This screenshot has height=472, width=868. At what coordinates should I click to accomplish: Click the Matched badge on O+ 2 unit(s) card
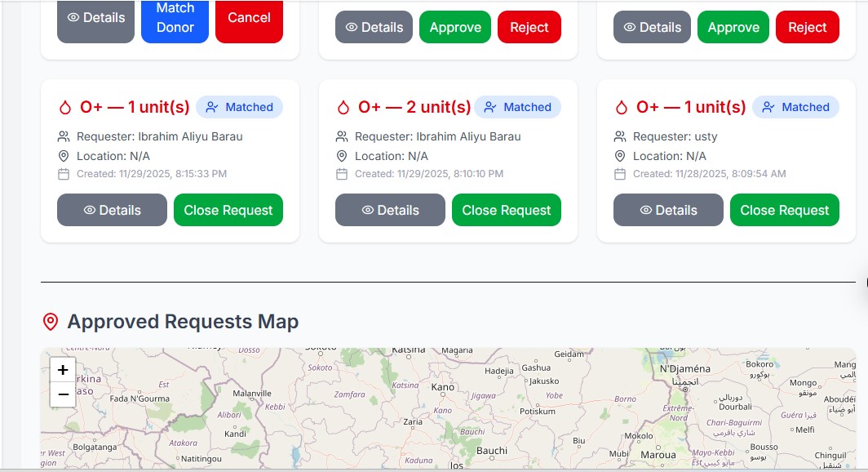tap(517, 107)
